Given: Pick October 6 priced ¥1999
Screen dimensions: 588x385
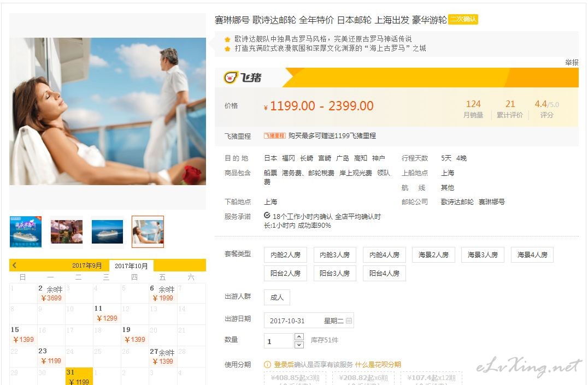Looking at the screenshot, I should (x=163, y=293).
